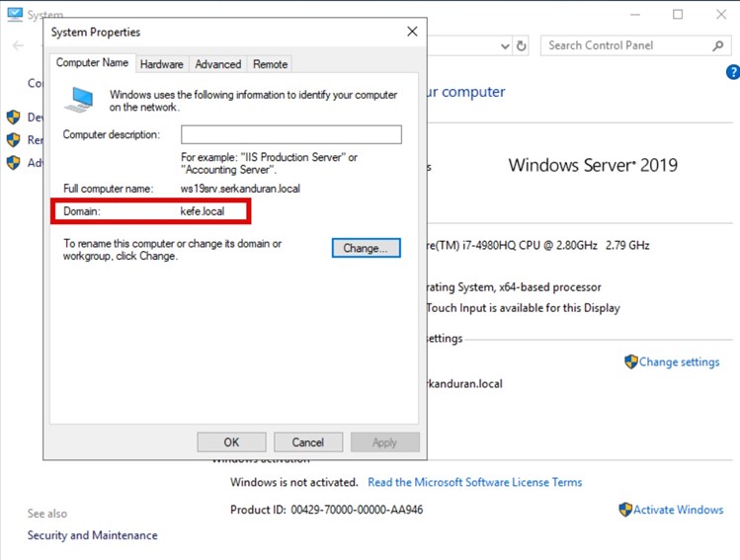Click the Change... button
740x560 pixels.
[366, 248]
